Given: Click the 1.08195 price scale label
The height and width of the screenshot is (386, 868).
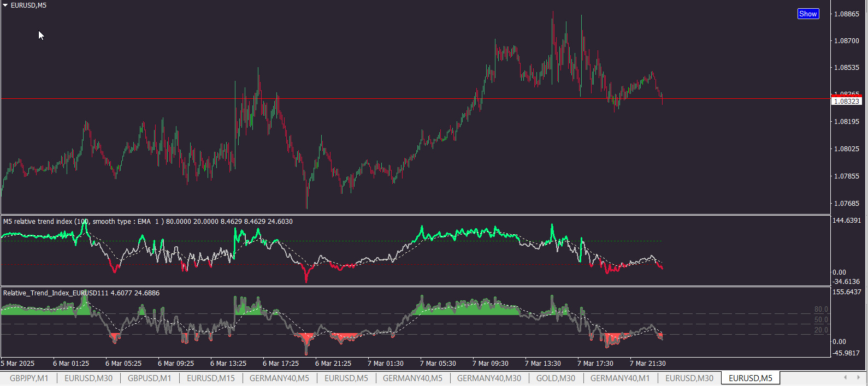Looking at the screenshot, I should click(x=846, y=122).
